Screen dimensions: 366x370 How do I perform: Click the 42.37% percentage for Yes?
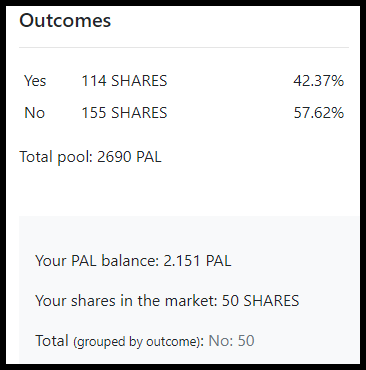click(318, 81)
